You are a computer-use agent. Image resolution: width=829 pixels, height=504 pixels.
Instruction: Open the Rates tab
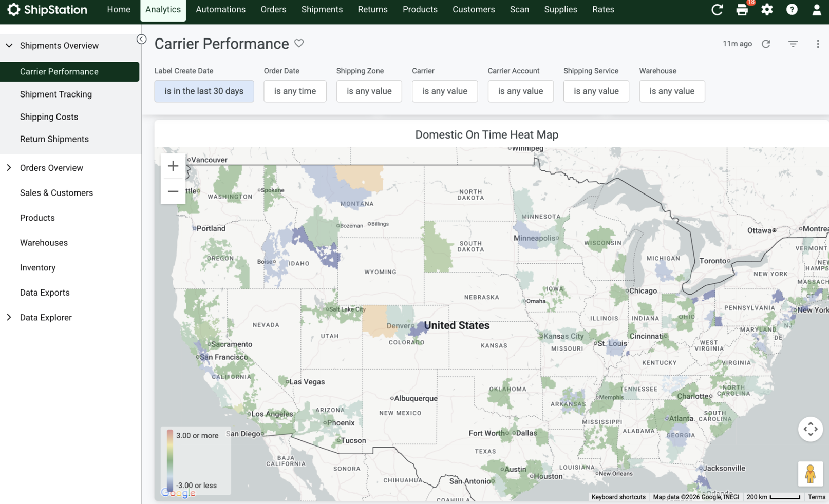click(x=603, y=10)
